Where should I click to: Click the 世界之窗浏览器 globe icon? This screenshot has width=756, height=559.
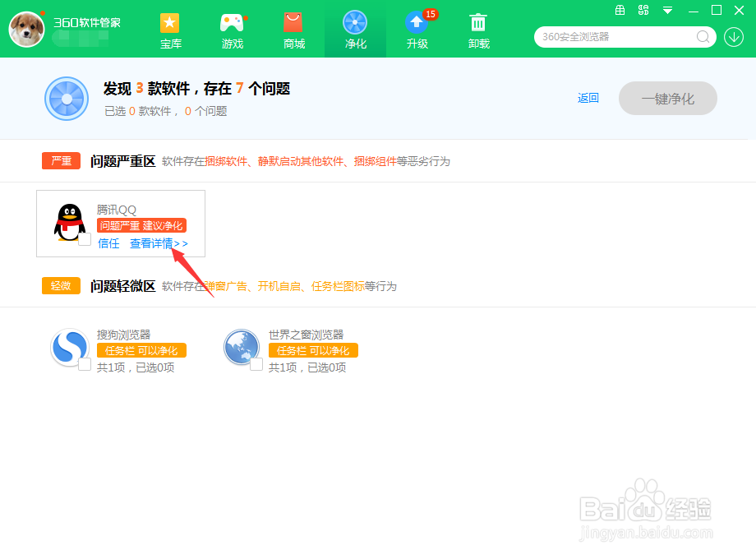pos(242,347)
